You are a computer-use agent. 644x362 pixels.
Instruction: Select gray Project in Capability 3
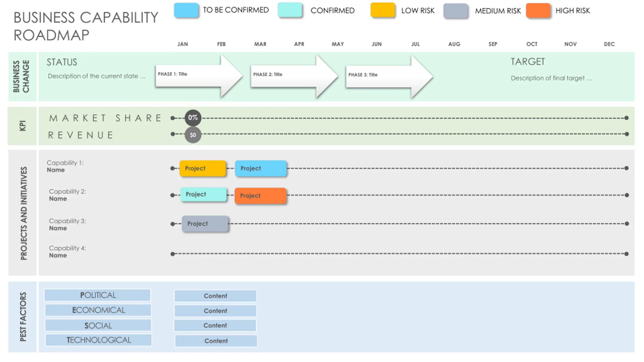tap(205, 223)
